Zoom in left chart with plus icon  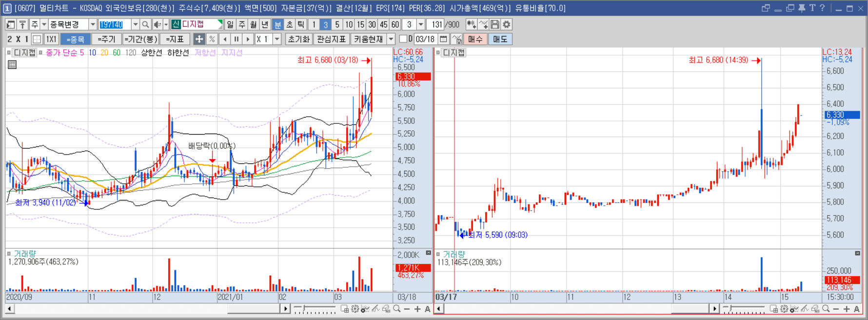(x=417, y=309)
